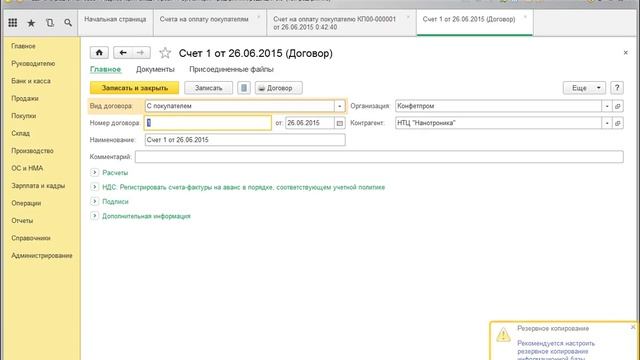Open the Контрагент dropdown arrow
The width and height of the screenshot is (640, 360).
pos(607,123)
